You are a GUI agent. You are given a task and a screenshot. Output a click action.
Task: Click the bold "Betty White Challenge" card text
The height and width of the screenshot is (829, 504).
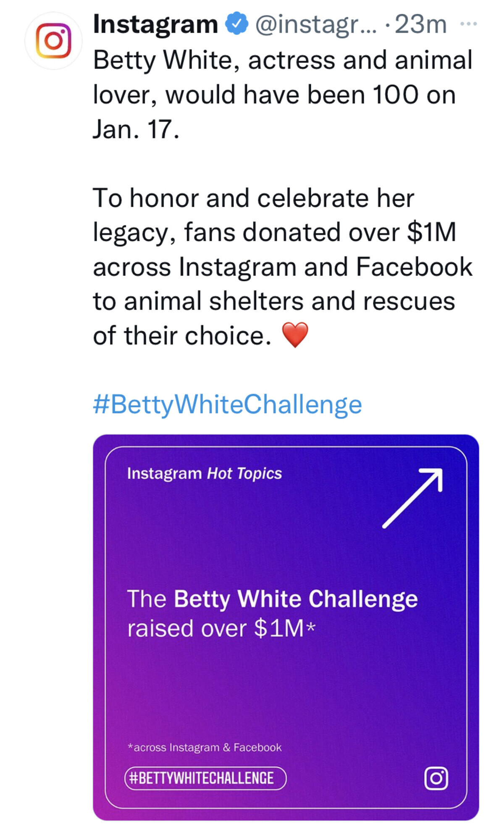pyautogui.click(x=296, y=598)
